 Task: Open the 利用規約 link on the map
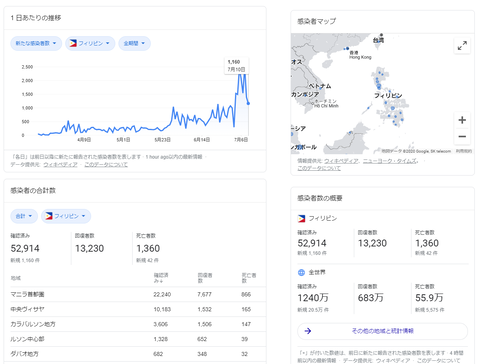click(464, 151)
